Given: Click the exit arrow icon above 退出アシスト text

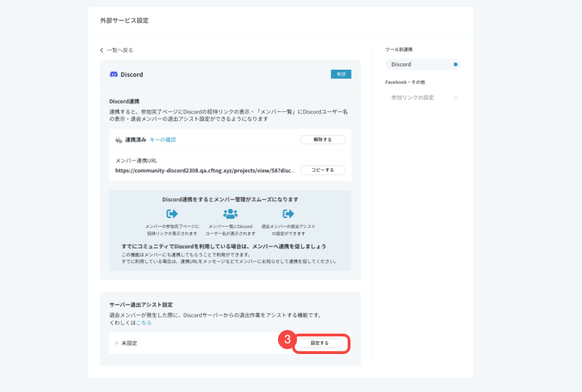Looking at the screenshot, I should point(288,214).
